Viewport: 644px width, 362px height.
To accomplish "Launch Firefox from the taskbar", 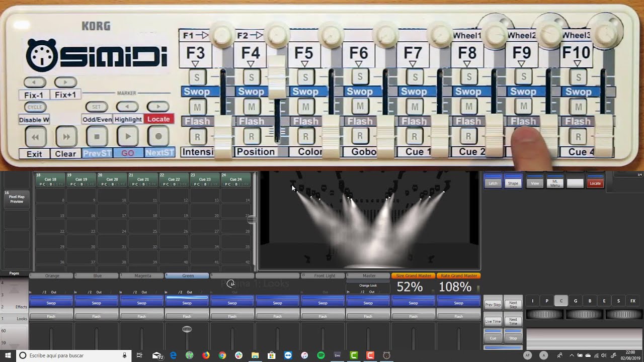I will [x=206, y=355].
